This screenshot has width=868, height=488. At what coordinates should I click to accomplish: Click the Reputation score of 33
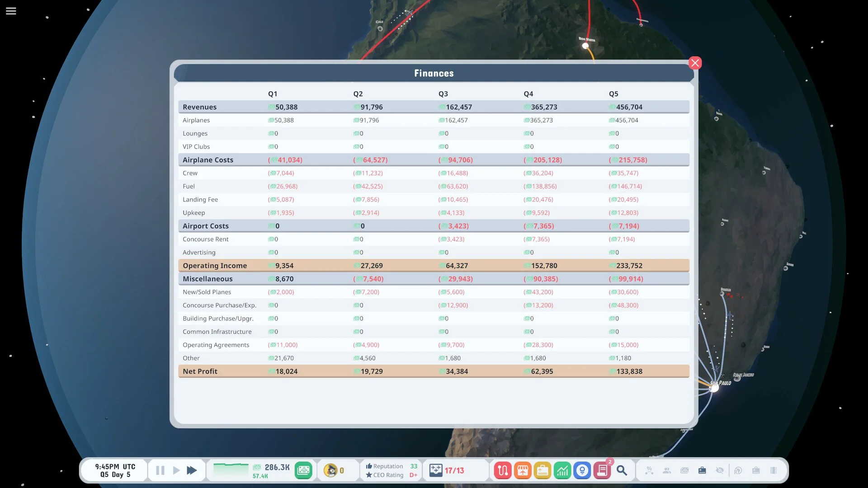pos(413,466)
